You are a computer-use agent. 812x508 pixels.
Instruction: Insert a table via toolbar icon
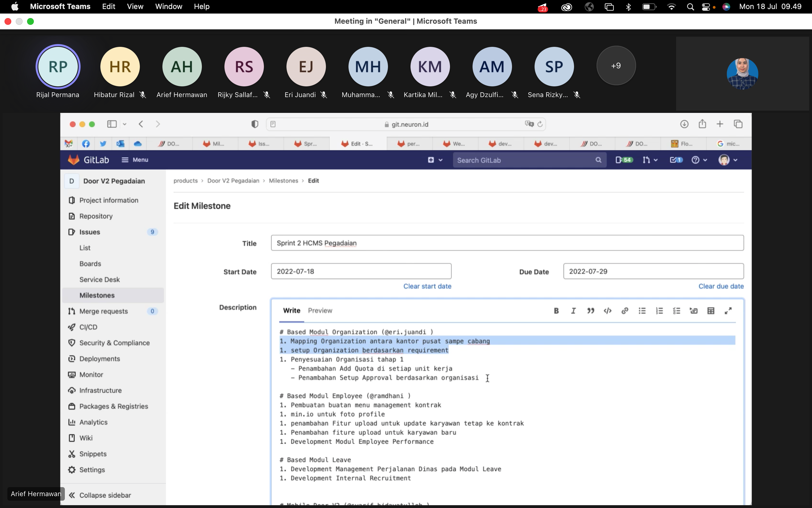point(711,311)
